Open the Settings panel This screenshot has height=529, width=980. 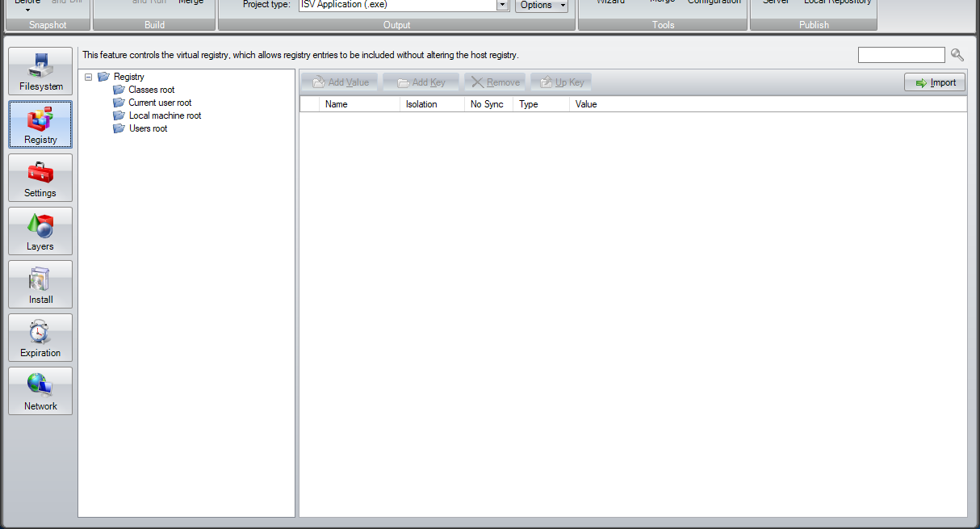coord(40,178)
